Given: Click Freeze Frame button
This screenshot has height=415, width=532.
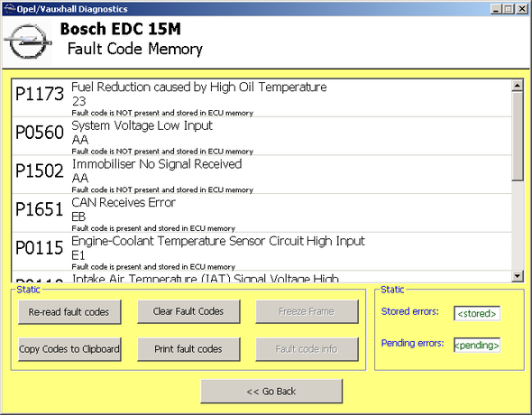Looking at the screenshot, I should [307, 311].
